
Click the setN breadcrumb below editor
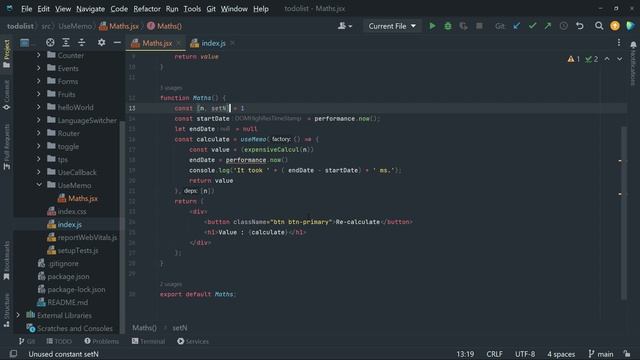point(180,328)
